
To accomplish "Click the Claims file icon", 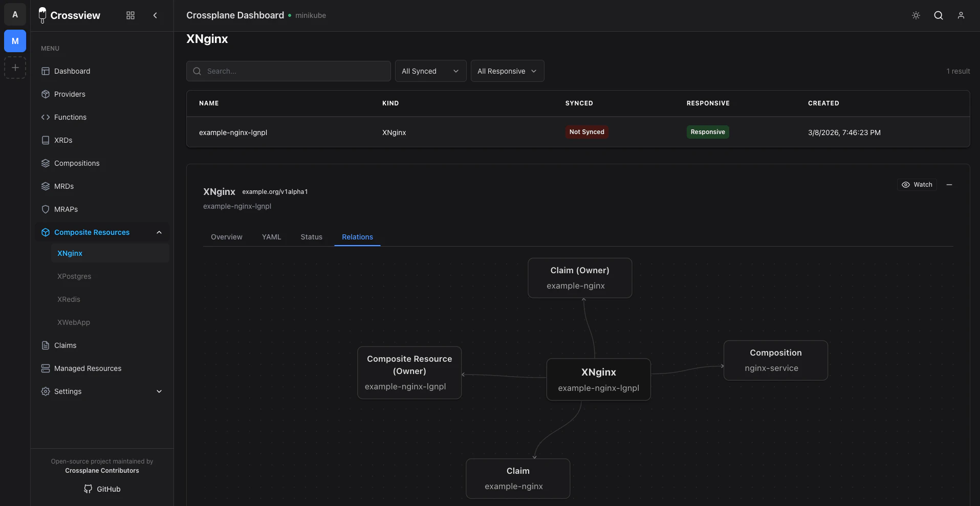I will tap(46, 345).
